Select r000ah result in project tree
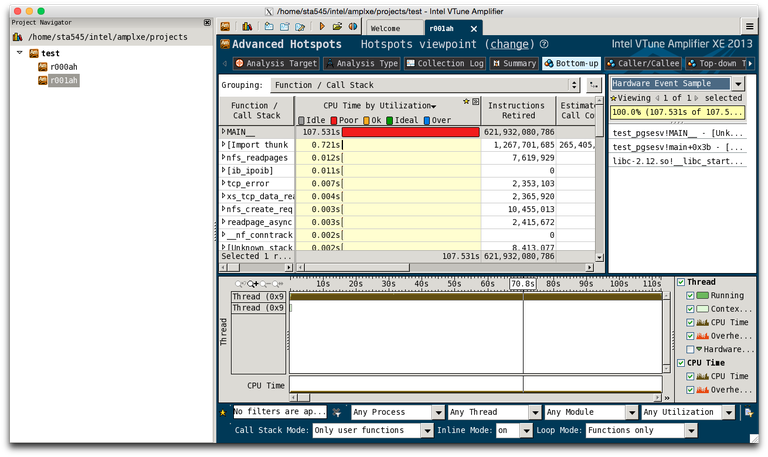This screenshot has height=457, width=768. 63,66
